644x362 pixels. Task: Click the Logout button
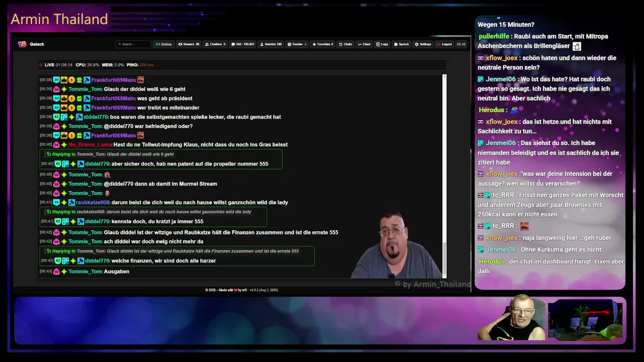[445, 44]
